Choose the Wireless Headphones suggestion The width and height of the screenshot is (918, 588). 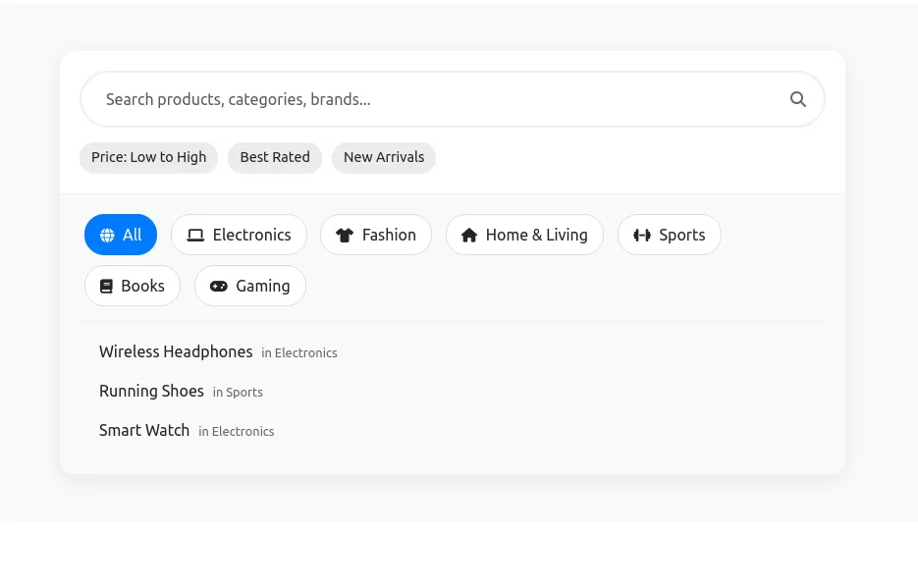[x=176, y=352]
